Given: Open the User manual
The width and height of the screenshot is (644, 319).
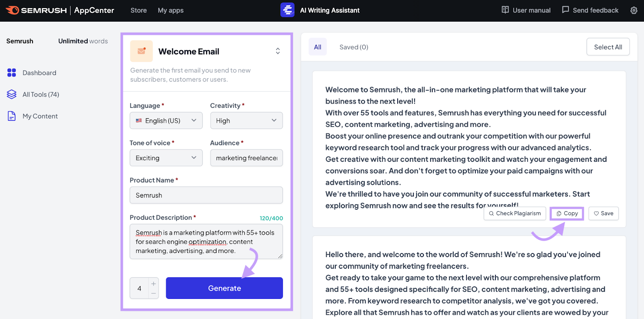Looking at the screenshot, I should (x=526, y=10).
